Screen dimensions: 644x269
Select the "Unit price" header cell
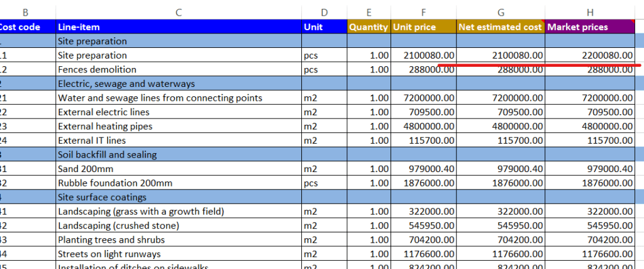click(x=423, y=26)
